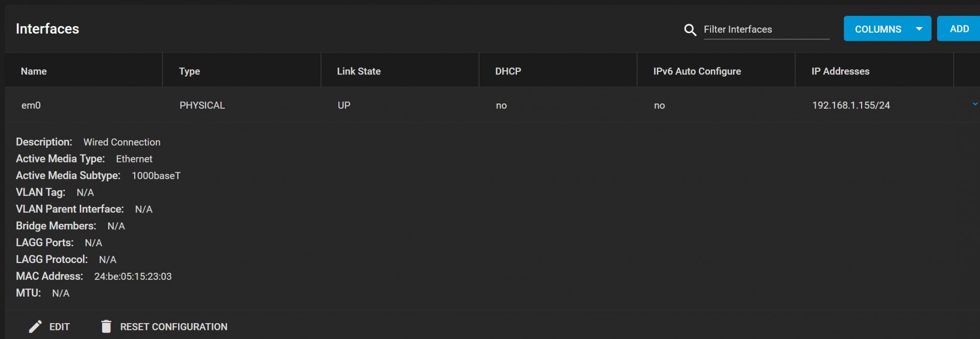Collapse the em0 row chevron

(x=975, y=105)
